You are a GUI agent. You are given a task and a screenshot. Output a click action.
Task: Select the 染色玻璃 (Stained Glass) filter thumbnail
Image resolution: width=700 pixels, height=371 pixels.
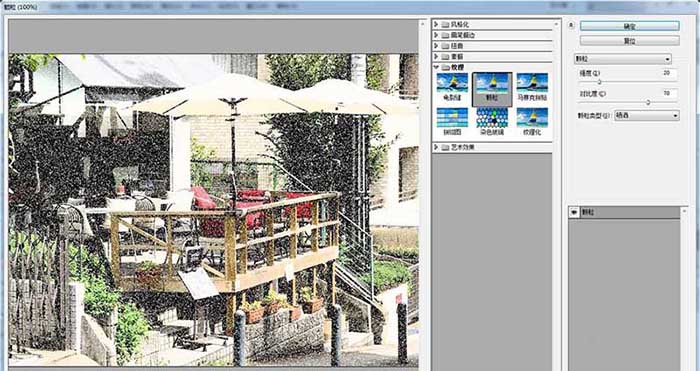pyautogui.click(x=492, y=121)
